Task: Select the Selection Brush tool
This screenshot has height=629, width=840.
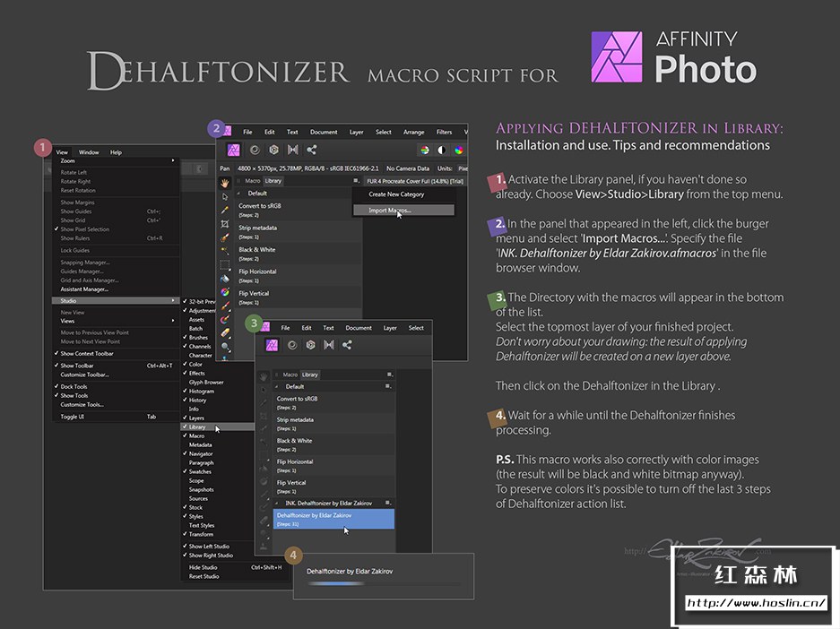Action: point(225,237)
